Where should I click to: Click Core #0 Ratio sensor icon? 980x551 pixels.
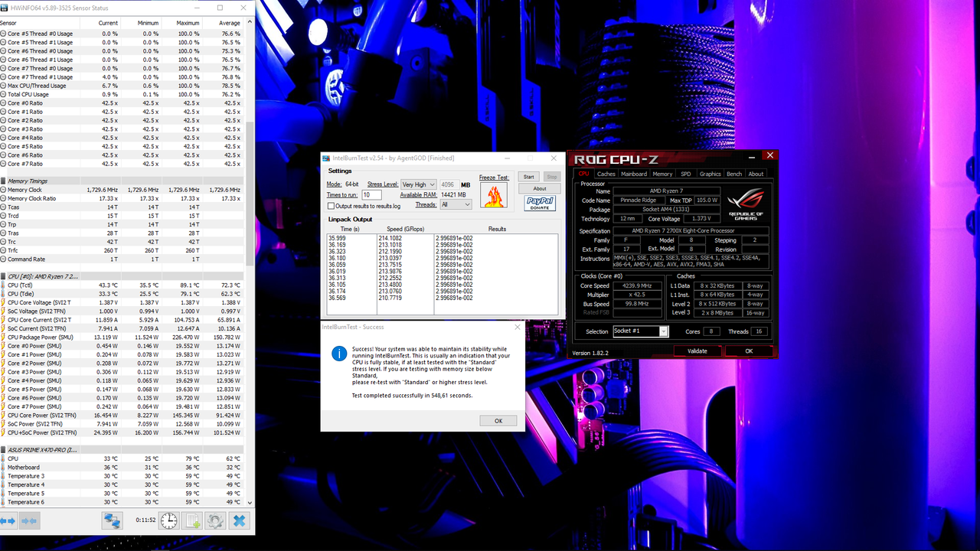click(4, 103)
